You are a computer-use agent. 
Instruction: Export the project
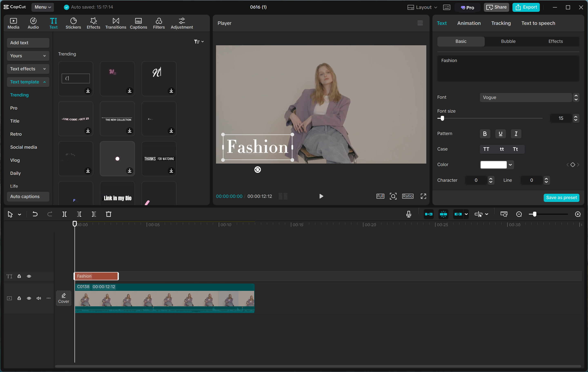coord(526,7)
